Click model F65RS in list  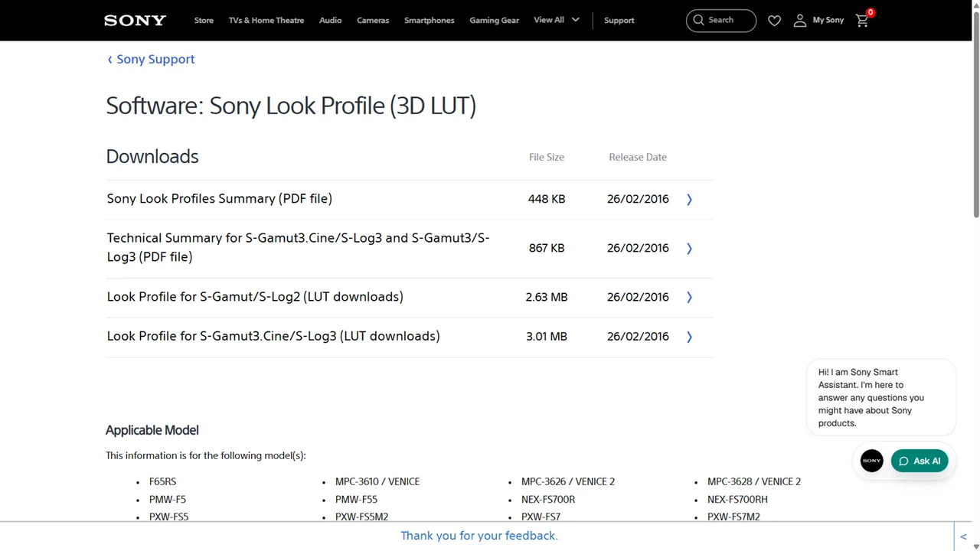162,481
